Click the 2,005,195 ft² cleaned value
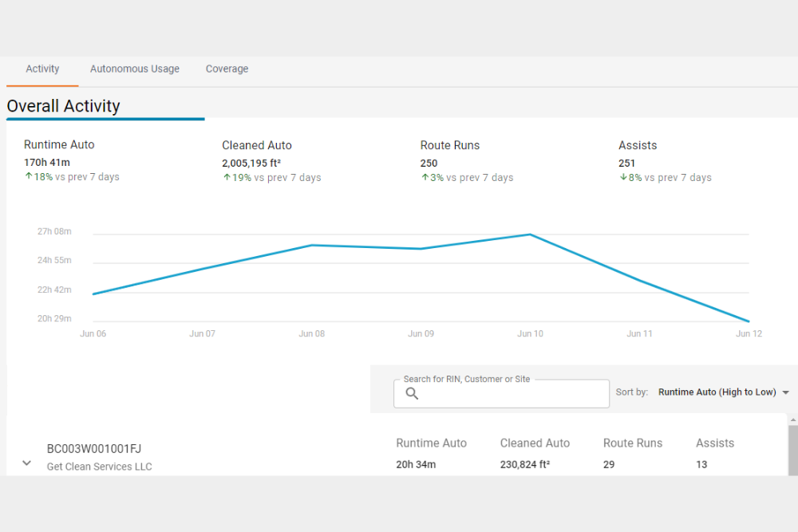The height and width of the screenshot is (532, 798). (x=251, y=164)
